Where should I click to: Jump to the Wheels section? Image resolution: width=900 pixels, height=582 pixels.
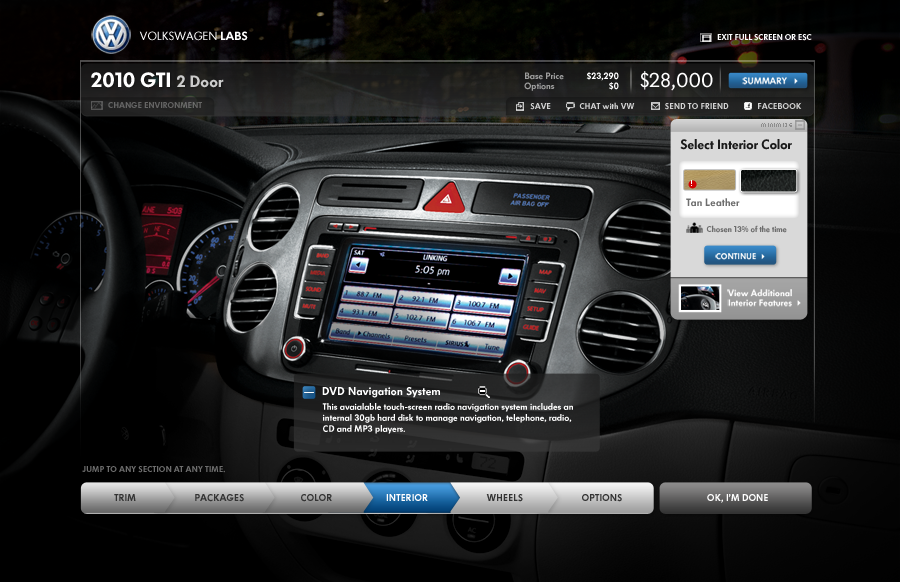pos(505,498)
